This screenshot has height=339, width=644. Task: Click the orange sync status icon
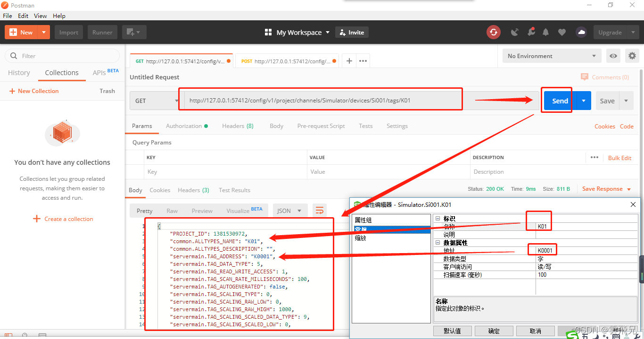point(494,32)
